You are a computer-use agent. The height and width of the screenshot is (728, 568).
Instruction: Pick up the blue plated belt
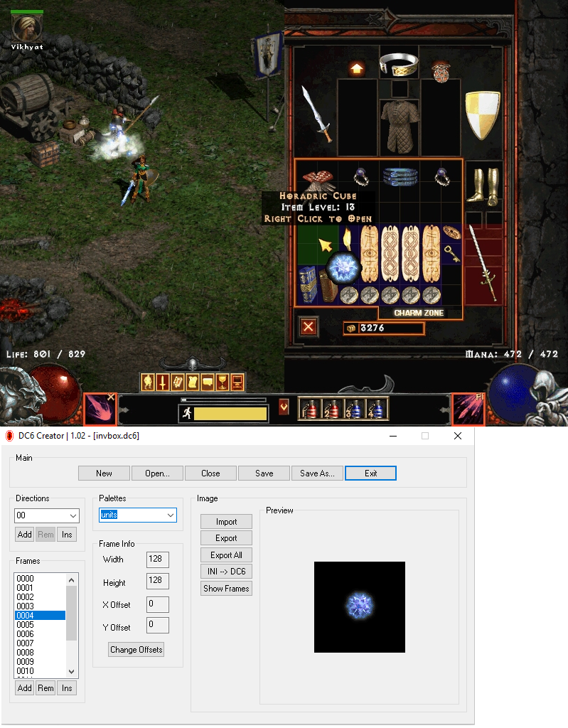click(x=400, y=177)
